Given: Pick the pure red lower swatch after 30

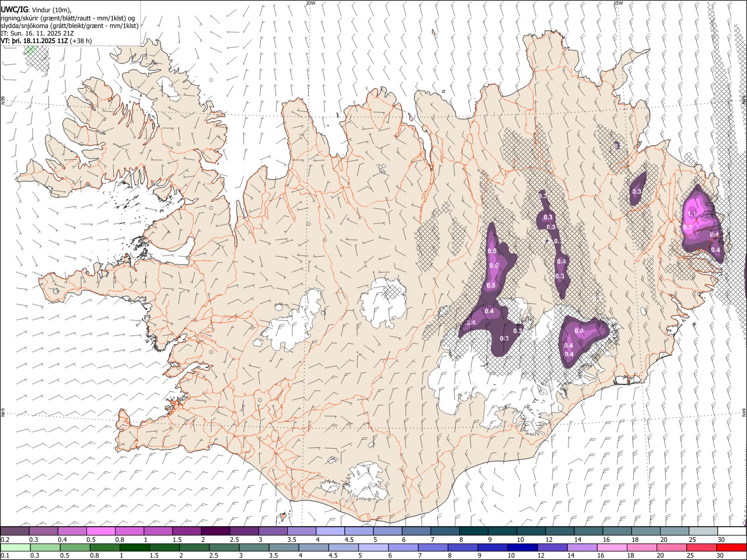Looking at the screenshot, I should pos(731,548).
